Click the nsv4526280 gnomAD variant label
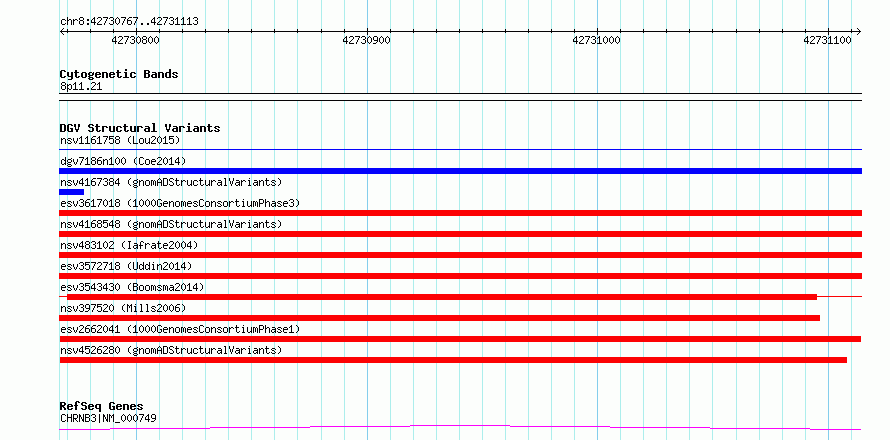The height and width of the screenshot is (440, 890). coord(171,350)
